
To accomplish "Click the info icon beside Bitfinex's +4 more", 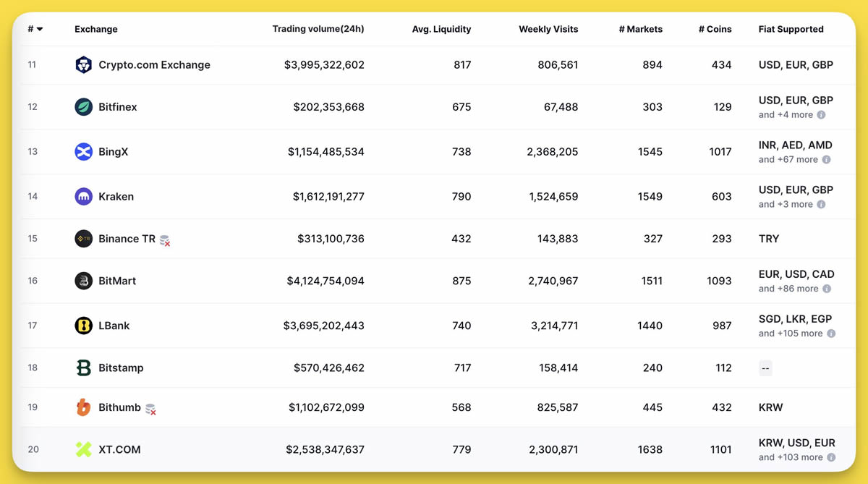I will 821,115.
